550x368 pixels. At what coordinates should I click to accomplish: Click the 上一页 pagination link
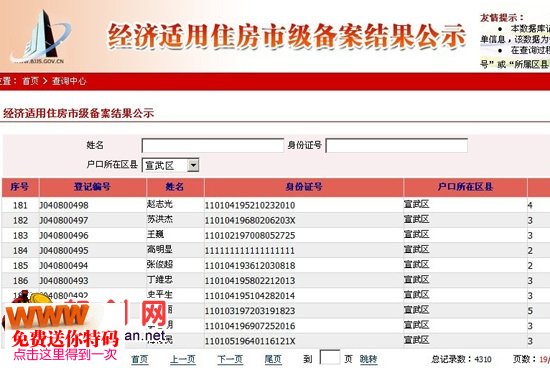coord(183,359)
